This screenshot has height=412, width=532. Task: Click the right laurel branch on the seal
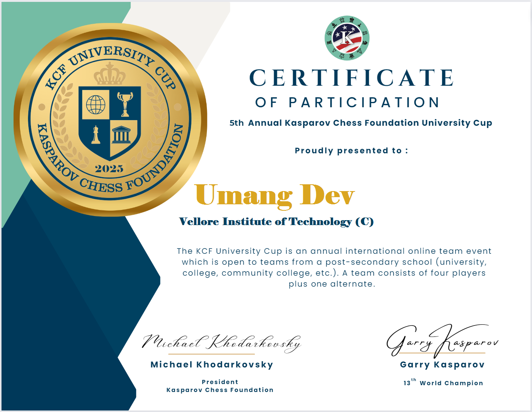158,125
